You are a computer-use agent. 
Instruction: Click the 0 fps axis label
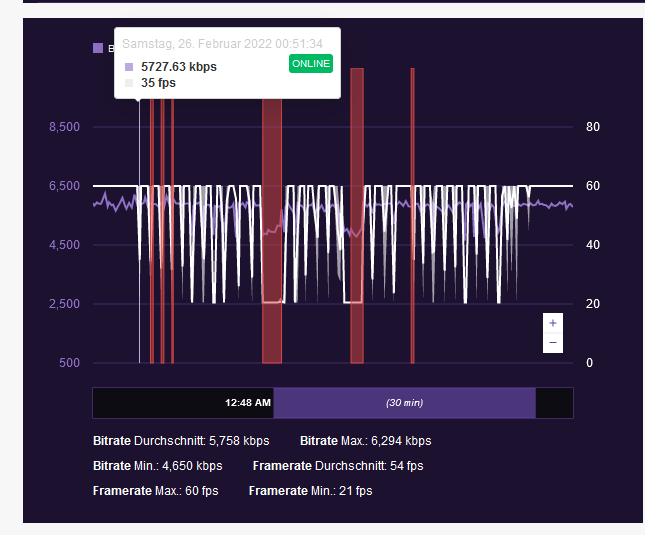click(589, 363)
